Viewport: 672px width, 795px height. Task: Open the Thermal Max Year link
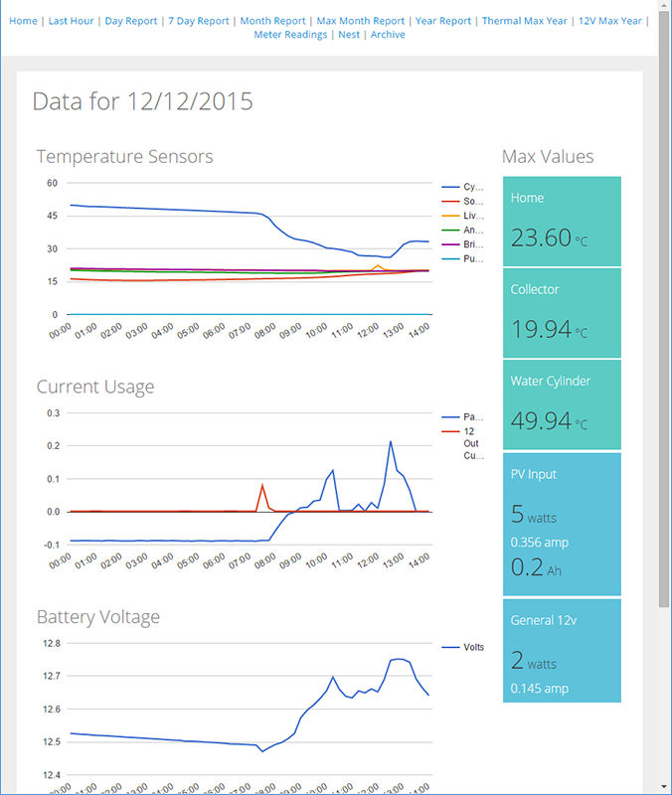tap(525, 21)
